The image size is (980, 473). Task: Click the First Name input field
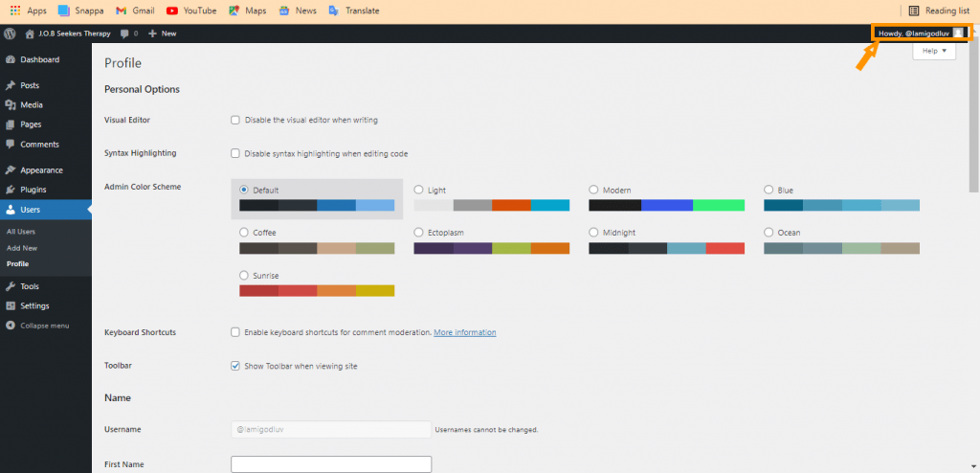point(331,464)
